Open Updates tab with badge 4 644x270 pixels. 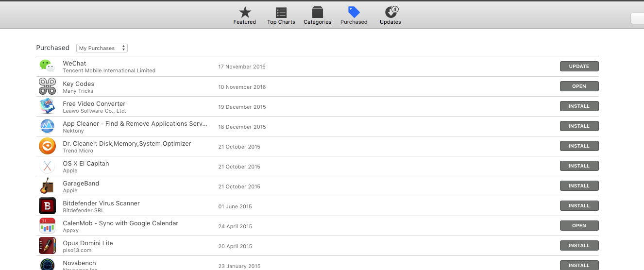coord(390,16)
